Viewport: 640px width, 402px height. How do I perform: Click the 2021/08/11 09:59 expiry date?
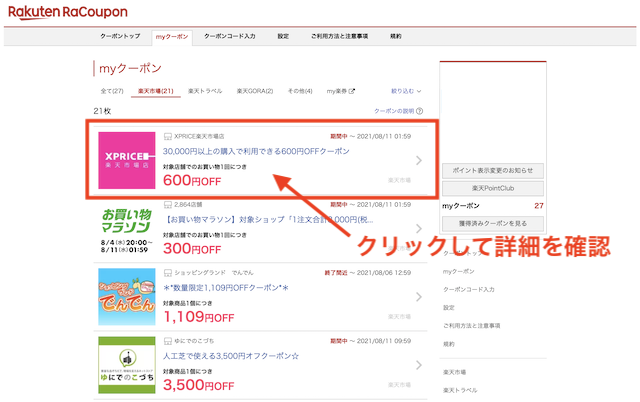pyautogui.click(x=384, y=341)
